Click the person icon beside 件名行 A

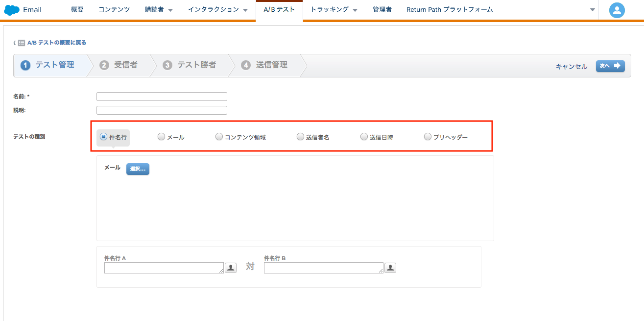[x=231, y=268]
